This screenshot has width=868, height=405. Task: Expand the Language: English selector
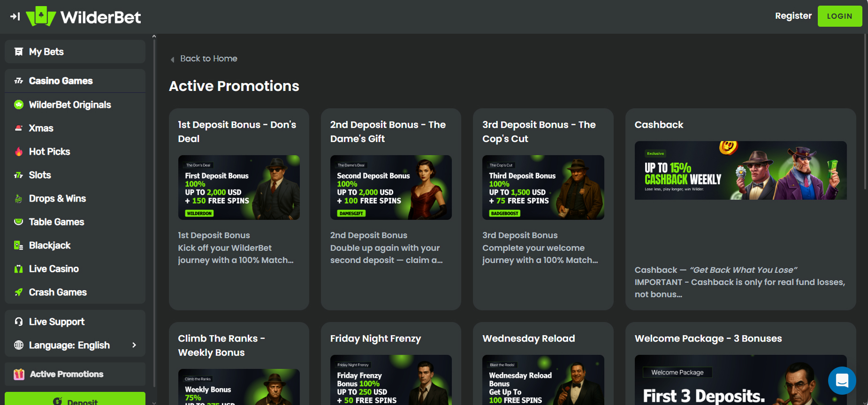tap(69, 345)
